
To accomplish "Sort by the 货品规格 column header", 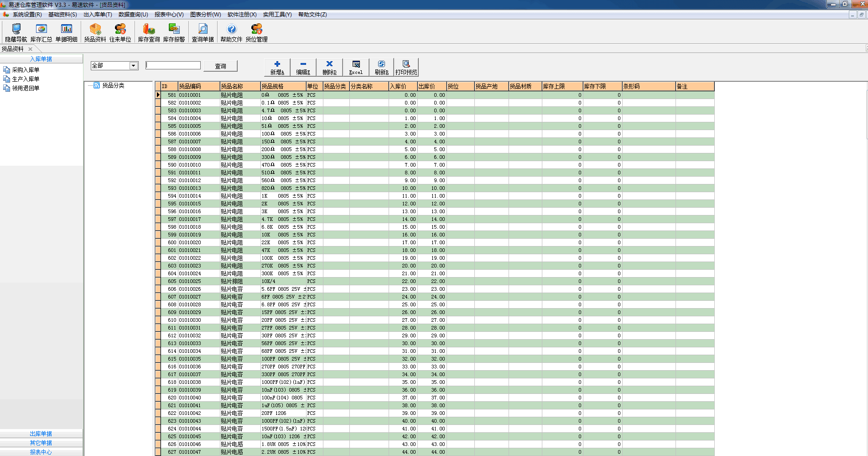I will click(283, 86).
